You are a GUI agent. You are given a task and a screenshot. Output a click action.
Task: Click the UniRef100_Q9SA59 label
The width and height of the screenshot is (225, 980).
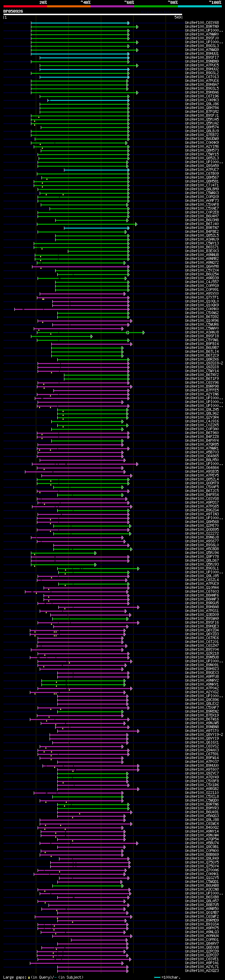click(202, 166)
